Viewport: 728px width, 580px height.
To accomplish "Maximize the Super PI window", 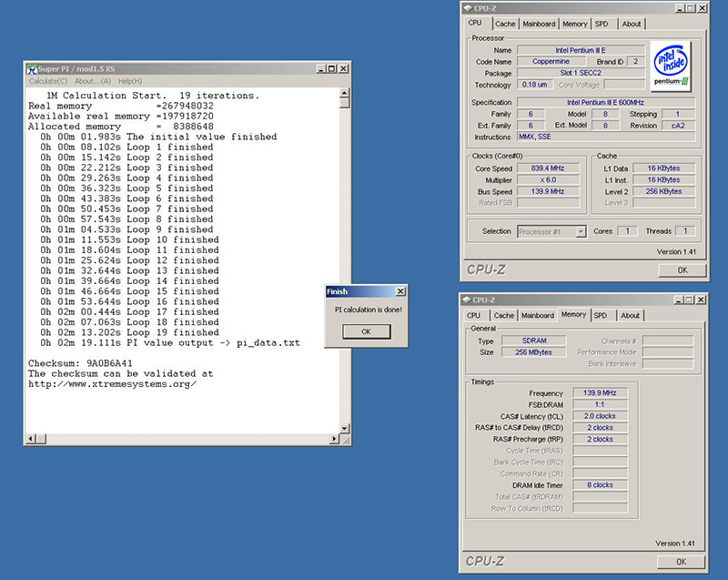I will (x=331, y=68).
